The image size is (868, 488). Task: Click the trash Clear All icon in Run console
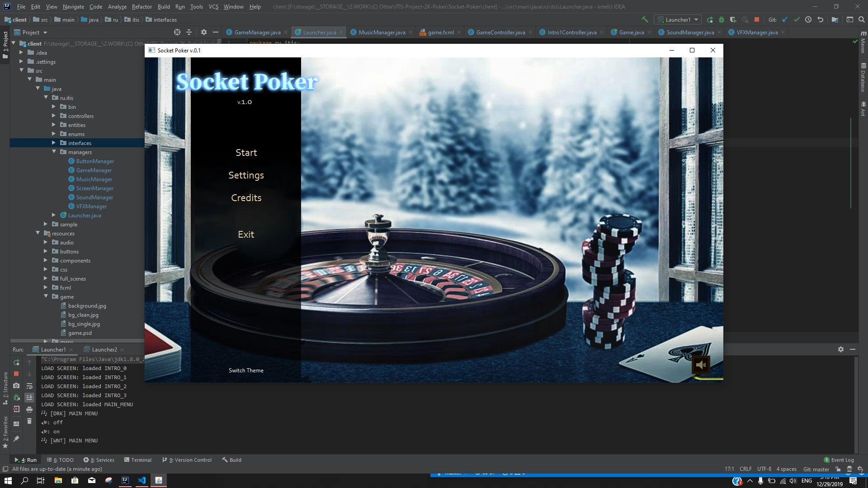click(29, 421)
